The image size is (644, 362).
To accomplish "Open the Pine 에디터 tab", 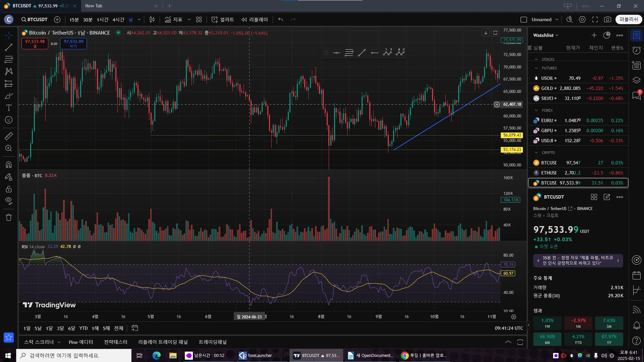I will pyautogui.click(x=80, y=342).
